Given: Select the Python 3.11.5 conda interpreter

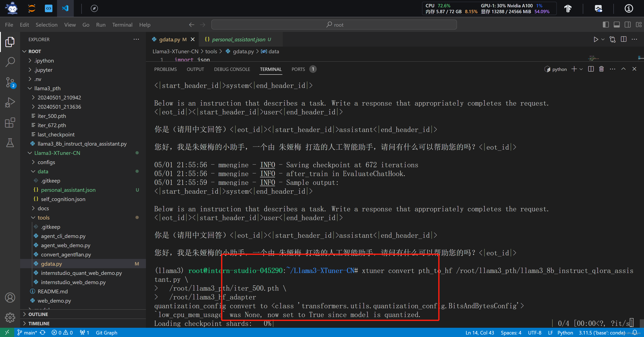Looking at the screenshot, I should point(602,333).
